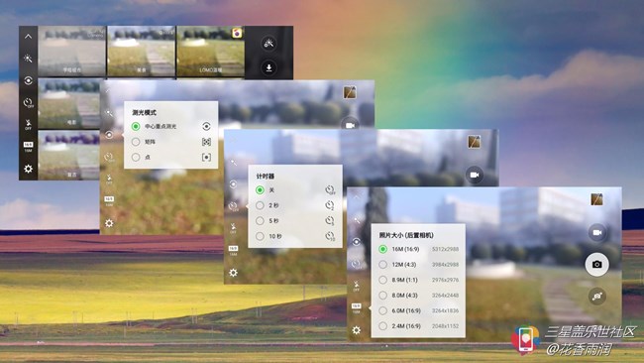Choose the 2.4M (16:9) photo size
644x363 pixels.
click(x=418, y=326)
